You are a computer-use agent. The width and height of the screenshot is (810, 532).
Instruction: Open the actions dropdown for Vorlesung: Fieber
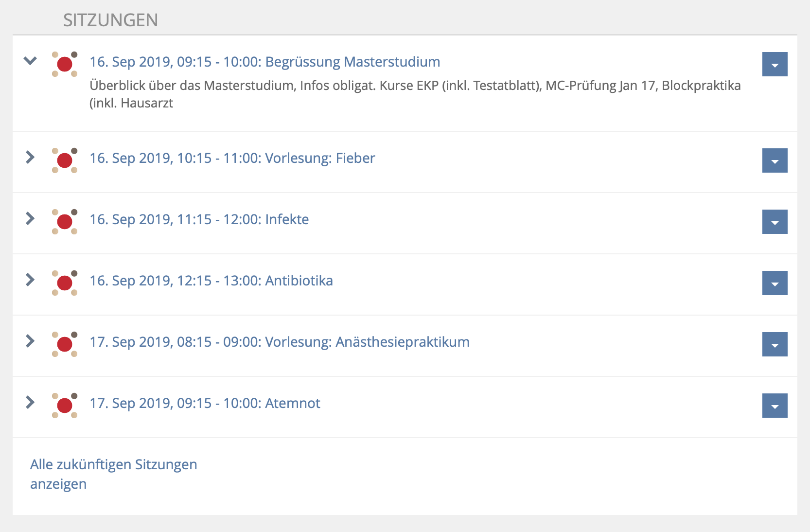click(775, 160)
